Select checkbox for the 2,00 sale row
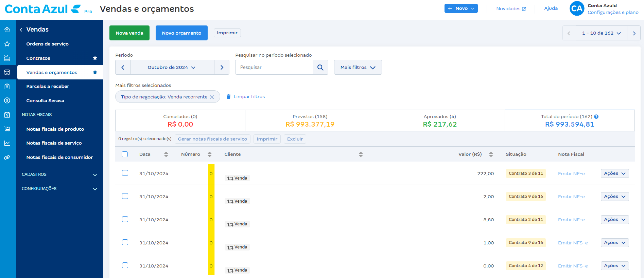Screen dimensions: 644x278 [x=125, y=196]
